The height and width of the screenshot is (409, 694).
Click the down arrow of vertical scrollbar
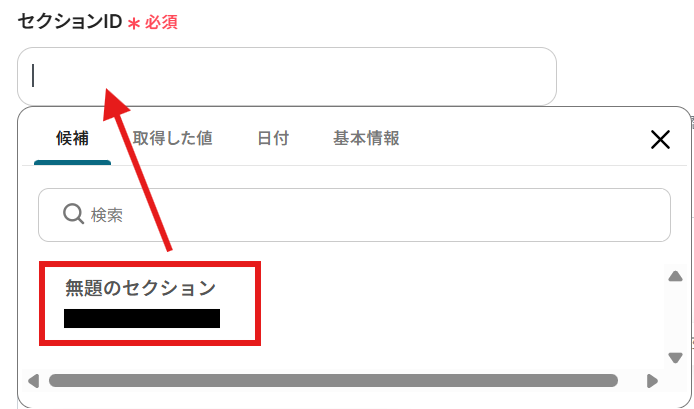pyautogui.click(x=675, y=357)
